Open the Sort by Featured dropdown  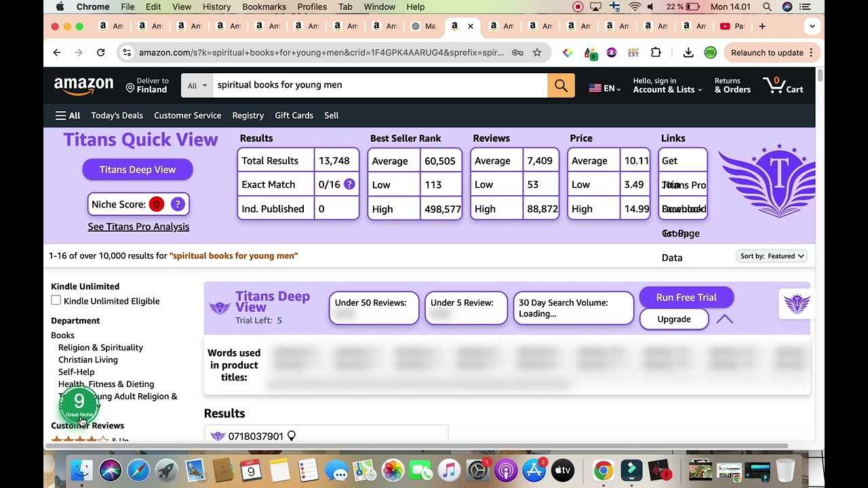click(772, 256)
